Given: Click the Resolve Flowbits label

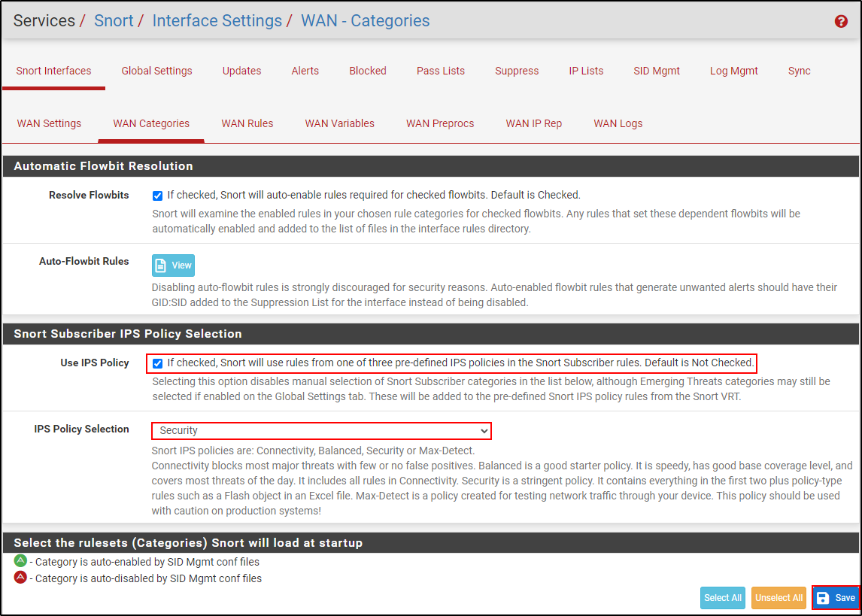Looking at the screenshot, I should (89, 195).
